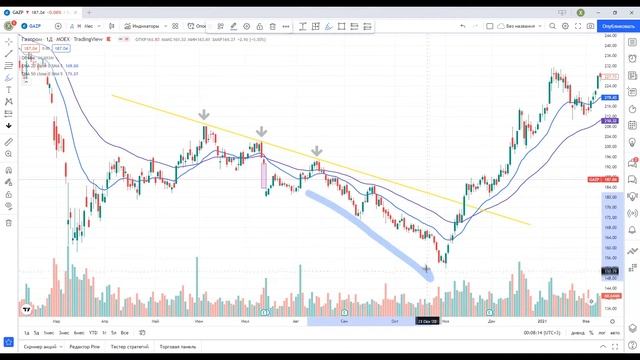Change drawing line color with pencil icon
Image resolution: width=640 pixels, height=360 pixels.
(x=233, y=27)
